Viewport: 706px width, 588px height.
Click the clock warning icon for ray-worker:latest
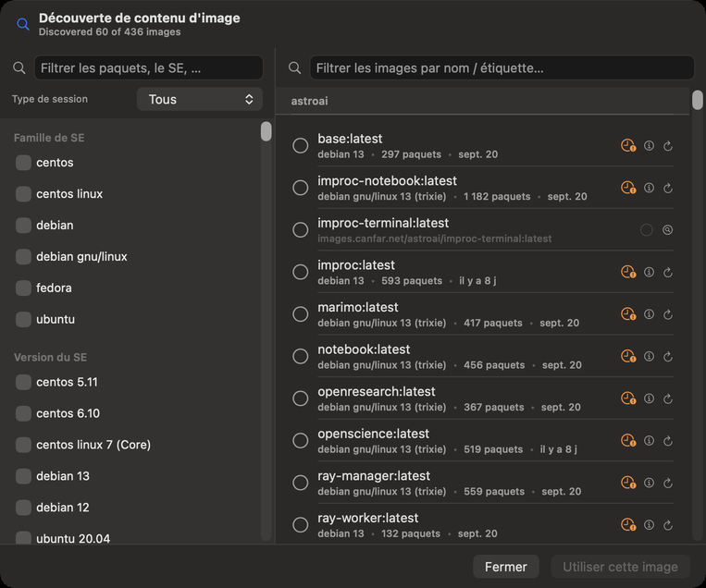point(628,525)
